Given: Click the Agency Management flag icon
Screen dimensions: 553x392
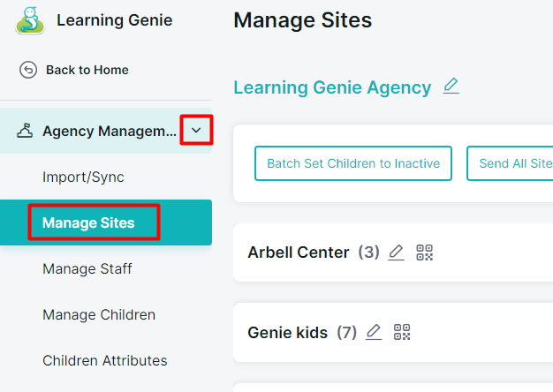Looking at the screenshot, I should tap(25, 131).
